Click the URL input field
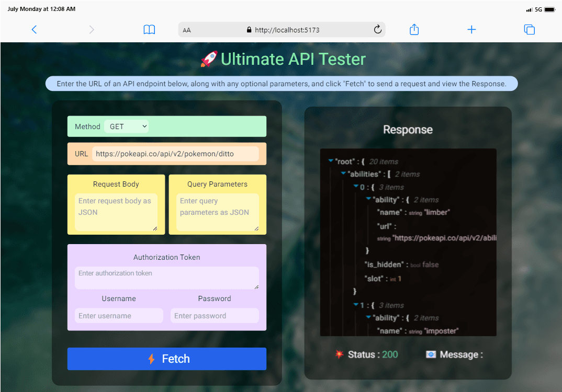Screen dimensions: 562x392 175,154
